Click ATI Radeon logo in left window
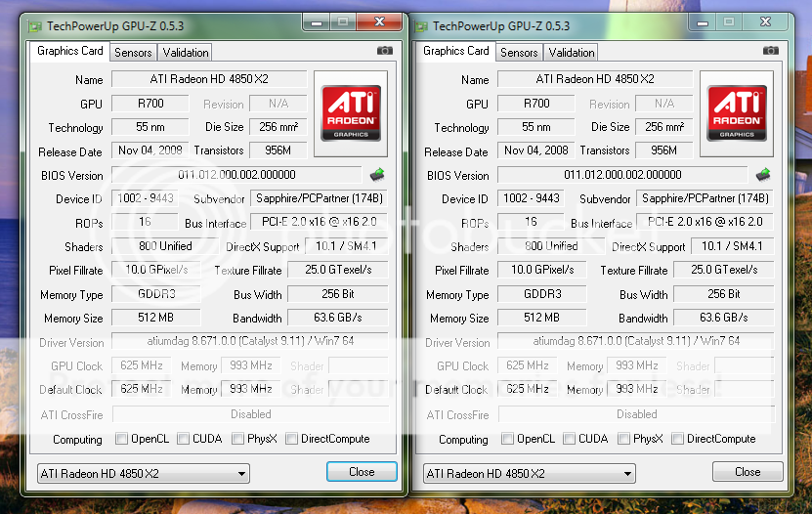Screen dimensions: 812x514 pos(351,113)
